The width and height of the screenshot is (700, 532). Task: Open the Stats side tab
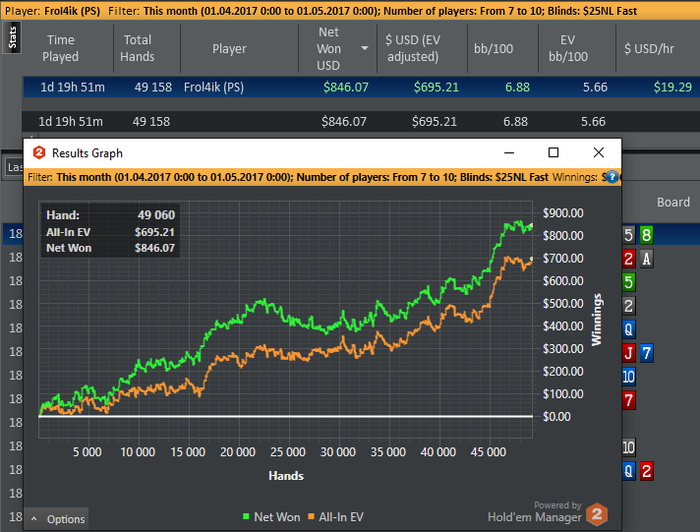pos(12,37)
